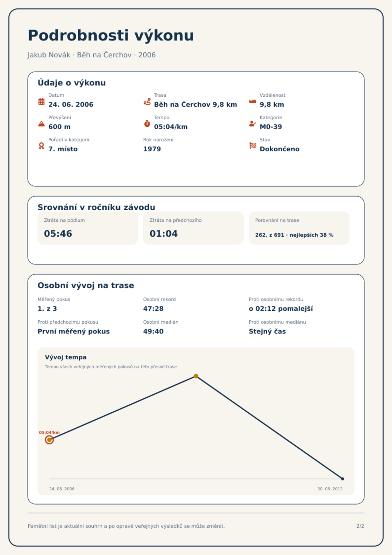The height and width of the screenshot is (555, 392).
Task: Click the page indicator 2/2
Action: click(360, 526)
